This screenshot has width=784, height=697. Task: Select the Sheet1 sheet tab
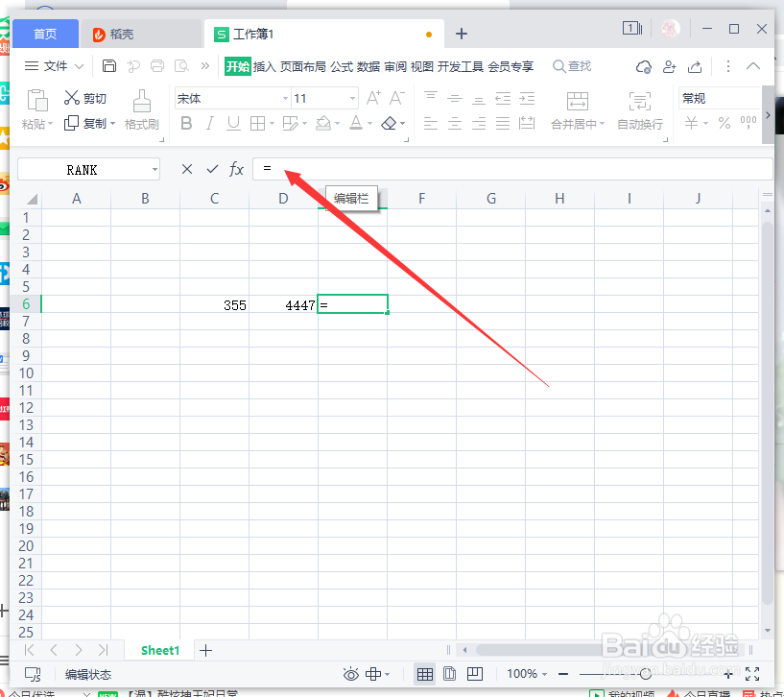coord(160,650)
